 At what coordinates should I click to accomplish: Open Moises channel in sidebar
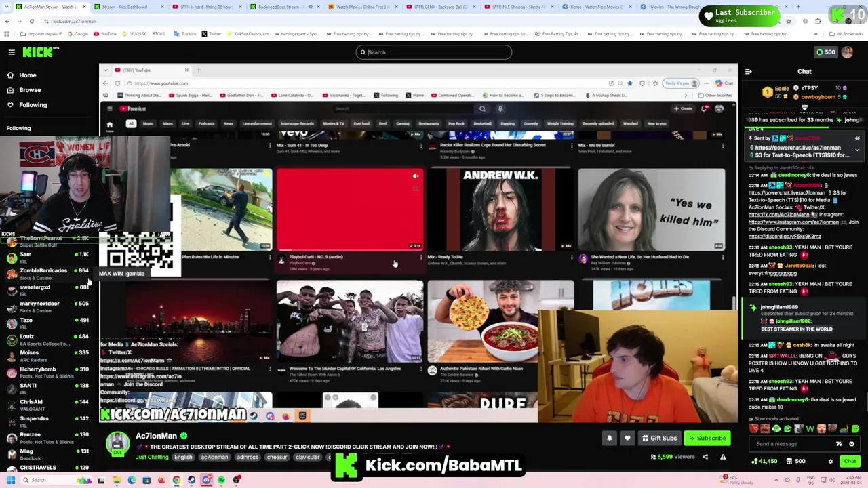(46, 356)
